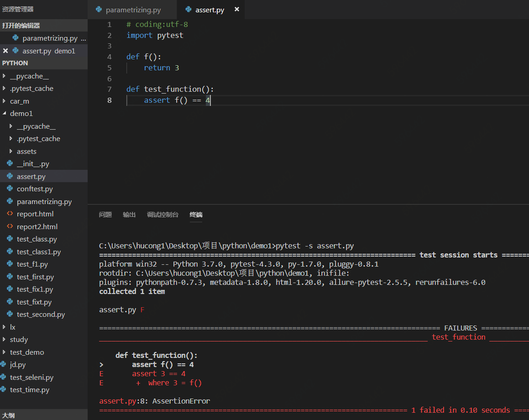Close assert.py in open editors list

coord(5,51)
